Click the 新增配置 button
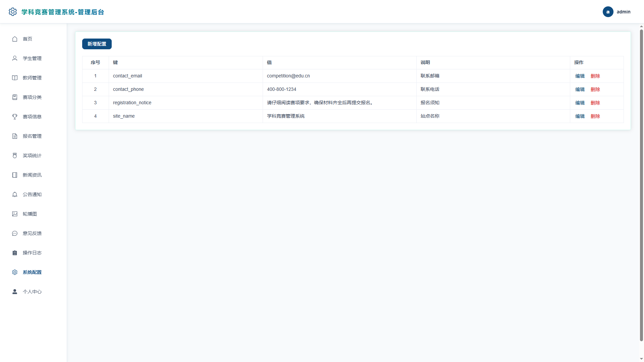The image size is (644, 362). pyautogui.click(x=97, y=44)
